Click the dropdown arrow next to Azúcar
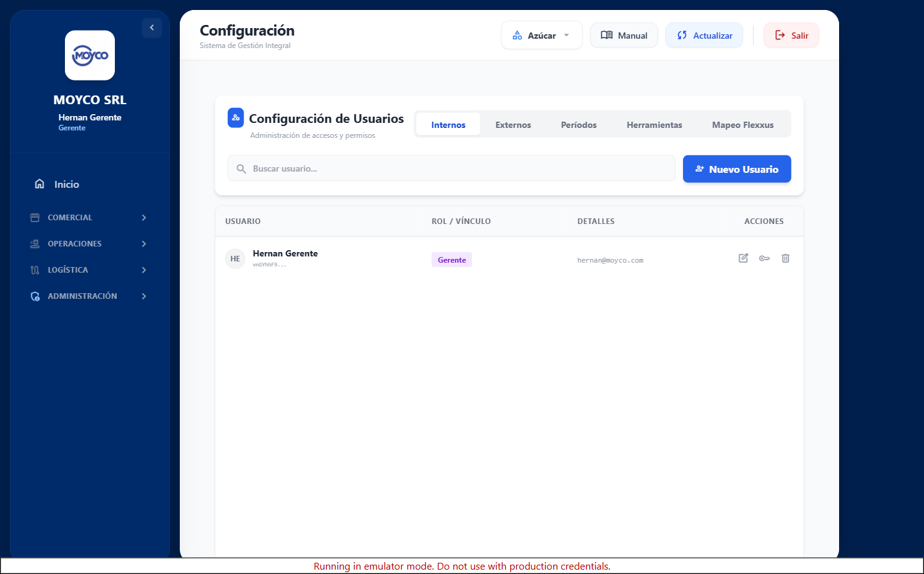 click(566, 36)
